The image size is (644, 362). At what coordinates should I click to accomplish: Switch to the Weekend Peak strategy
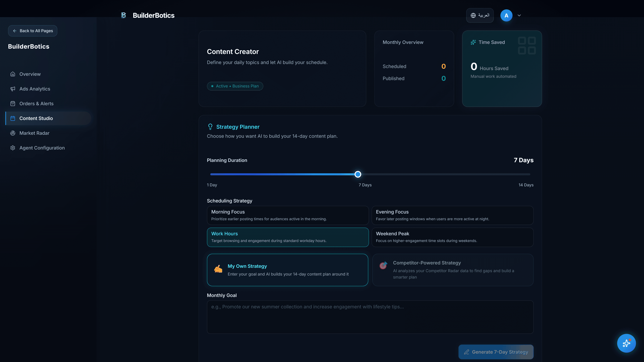click(452, 237)
